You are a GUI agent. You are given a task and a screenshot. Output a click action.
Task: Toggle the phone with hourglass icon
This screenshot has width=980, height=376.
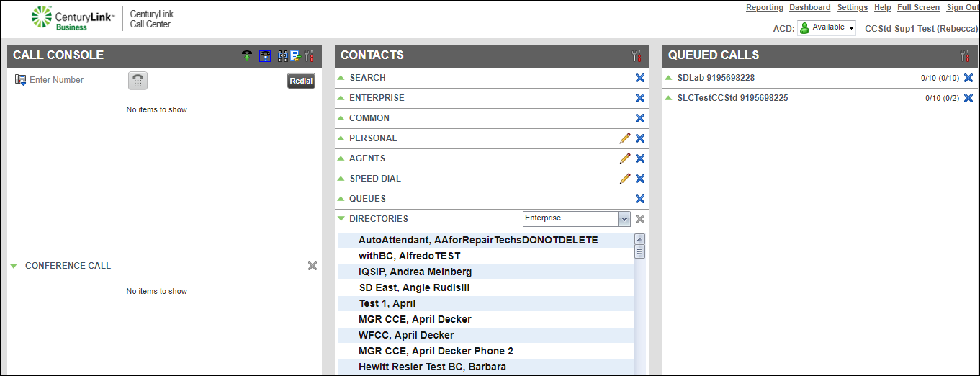pos(265,55)
